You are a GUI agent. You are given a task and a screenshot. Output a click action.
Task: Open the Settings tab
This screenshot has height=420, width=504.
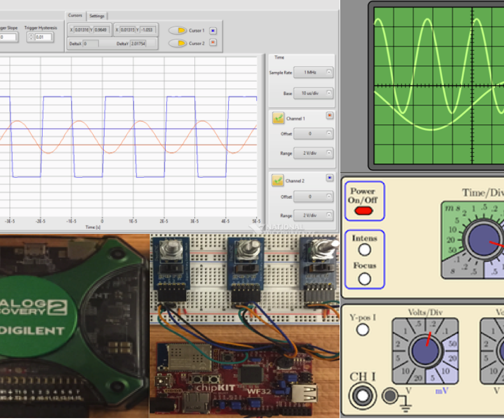click(x=97, y=16)
